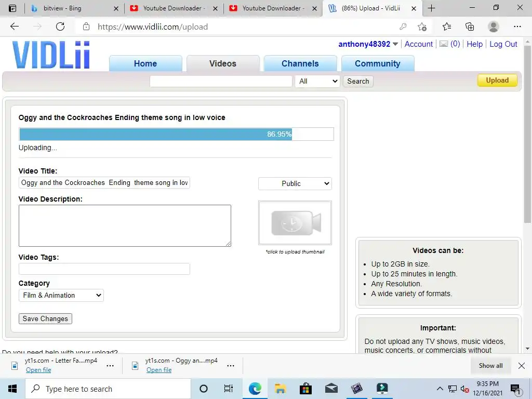Open the Community navigation tab
Image resolution: width=532 pixels, height=399 pixels.
click(378, 63)
